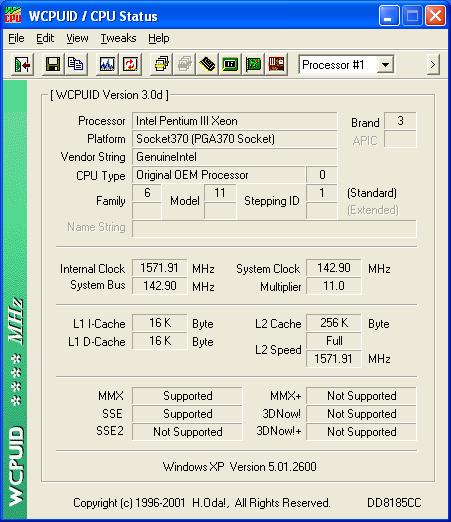Click the Stepping ID value 1
The height and width of the screenshot is (522, 451).
tap(322, 193)
